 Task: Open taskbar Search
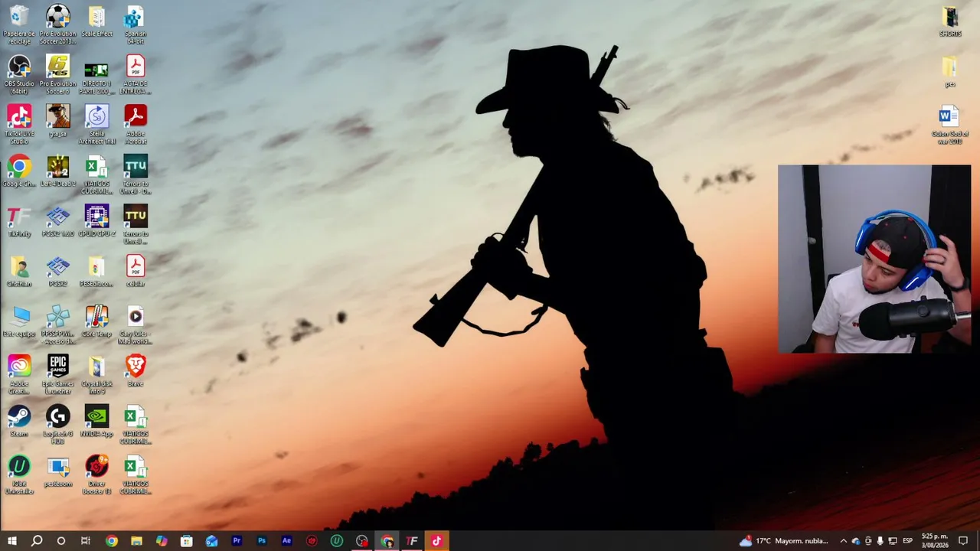37,541
